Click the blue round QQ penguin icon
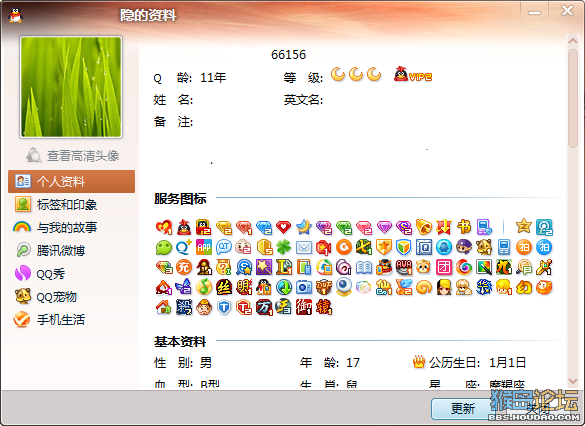585x426 pixels. click(444, 247)
